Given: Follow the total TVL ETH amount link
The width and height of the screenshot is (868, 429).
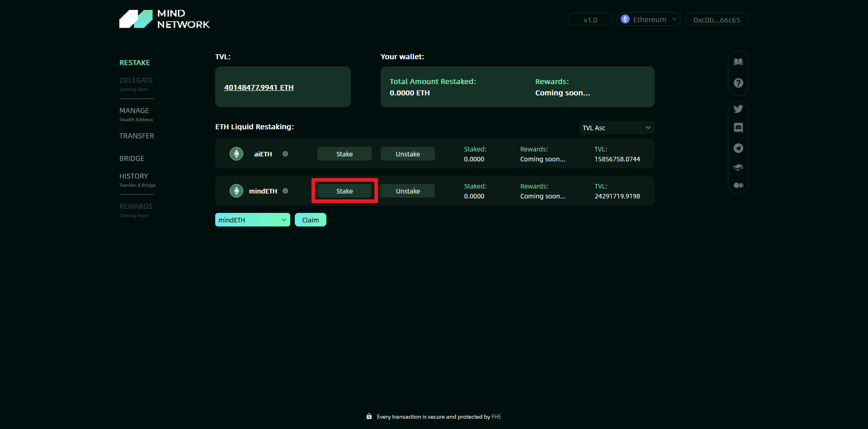Looking at the screenshot, I should (259, 88).
